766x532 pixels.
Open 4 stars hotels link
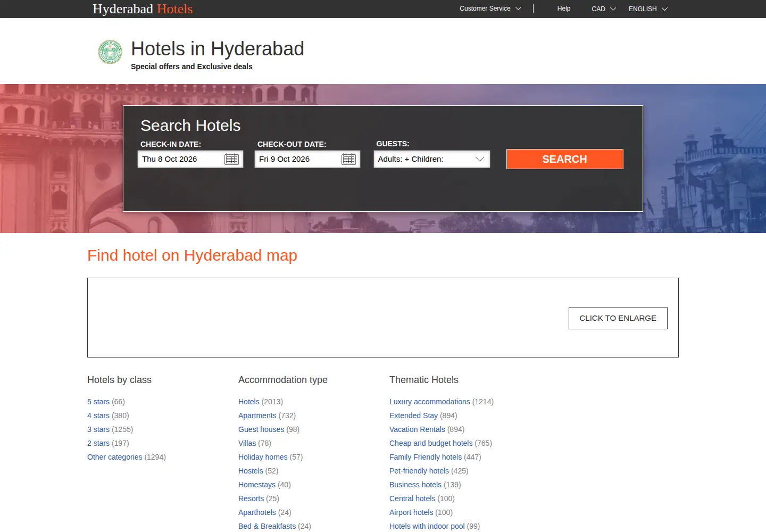98,415
